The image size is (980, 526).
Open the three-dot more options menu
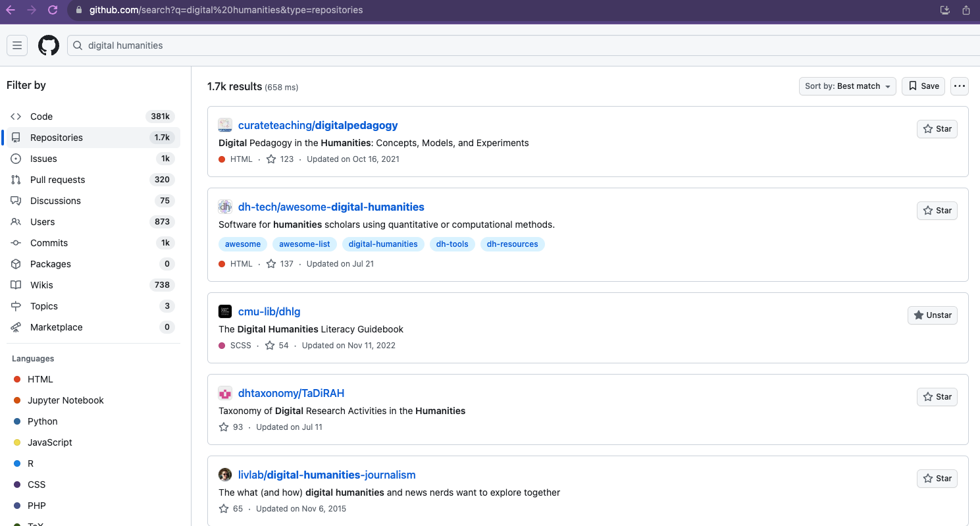(x=959, y=86)
